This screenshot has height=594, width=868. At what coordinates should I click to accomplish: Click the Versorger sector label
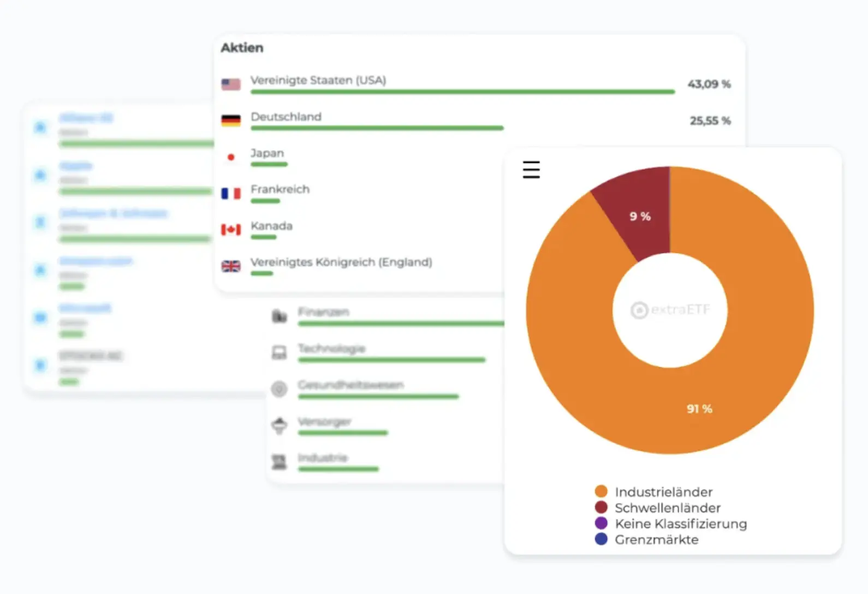[325, 422]
